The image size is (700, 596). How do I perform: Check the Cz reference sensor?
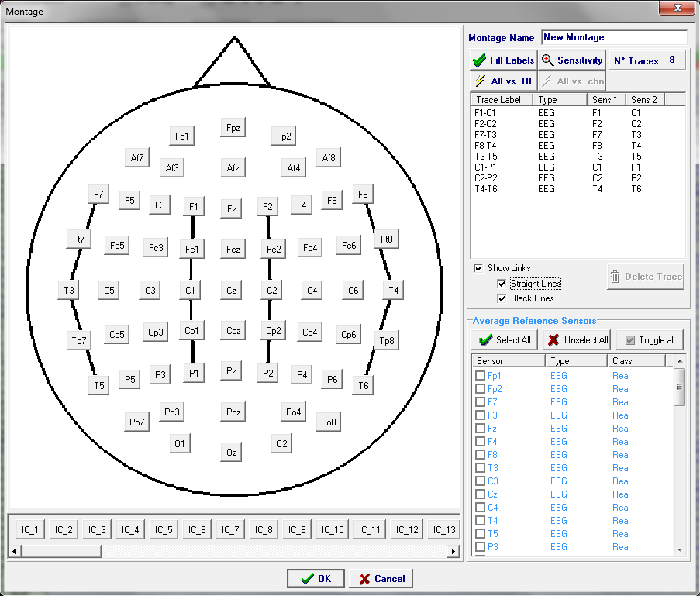[x=480, y=494]
